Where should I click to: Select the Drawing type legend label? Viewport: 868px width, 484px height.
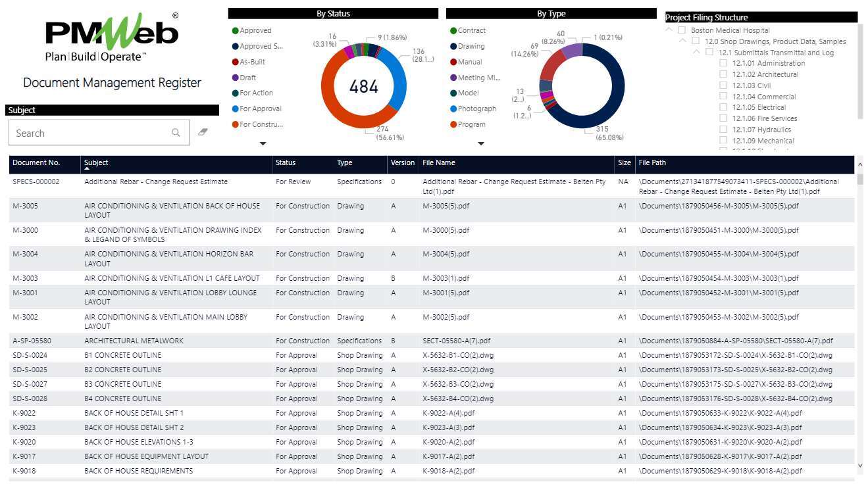[471, 46]
